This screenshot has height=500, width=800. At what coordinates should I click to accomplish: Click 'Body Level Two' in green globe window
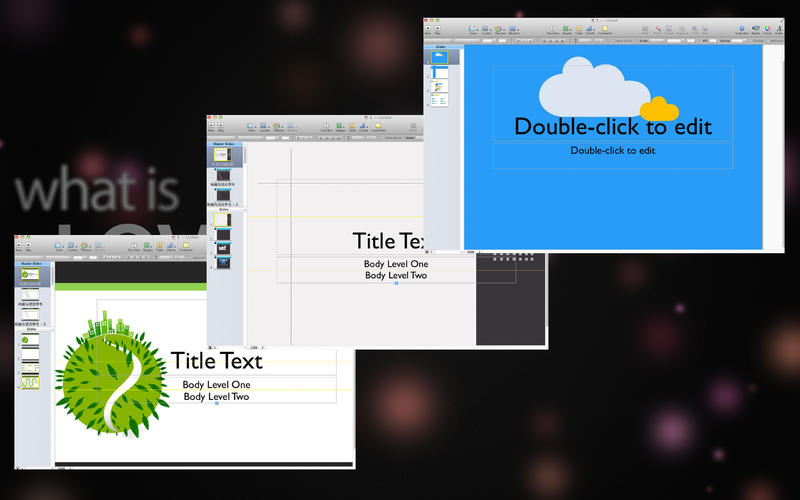[x=216, y=396]
